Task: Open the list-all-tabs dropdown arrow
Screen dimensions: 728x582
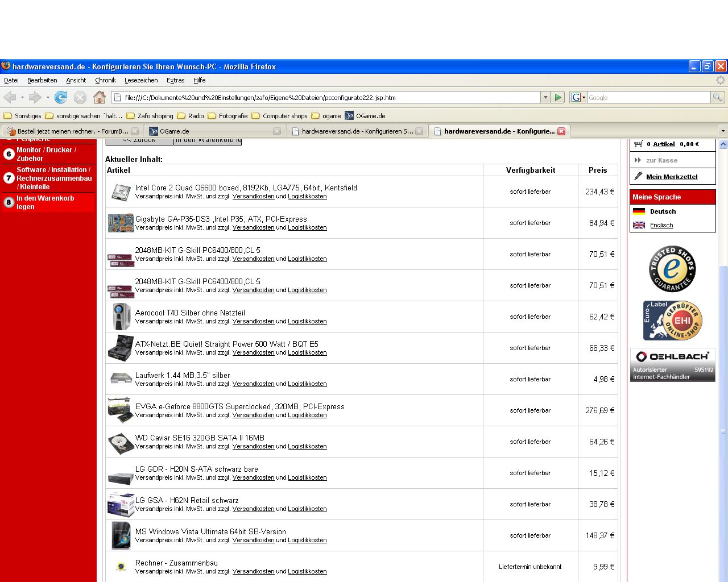Action: pos(723,131)
